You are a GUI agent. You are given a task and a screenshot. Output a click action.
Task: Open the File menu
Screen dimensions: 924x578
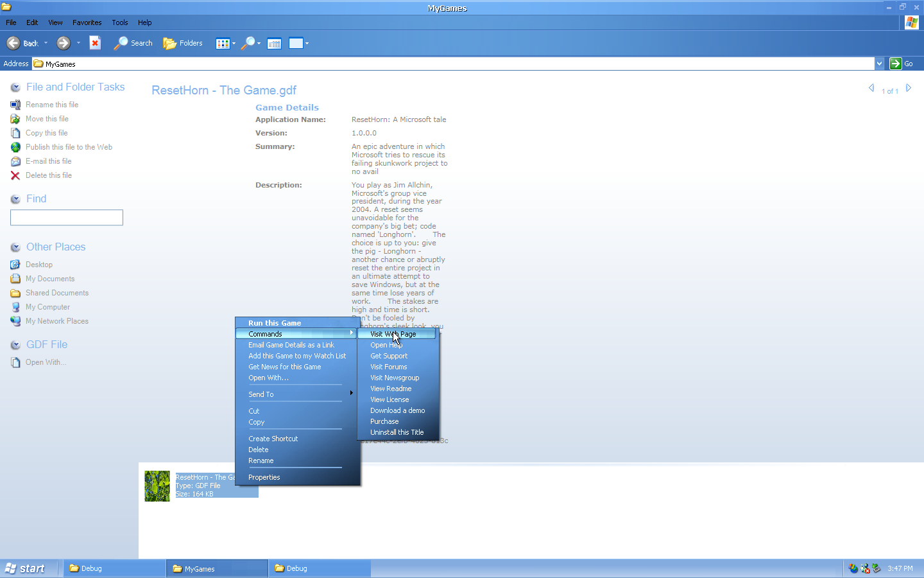point(11,22)
